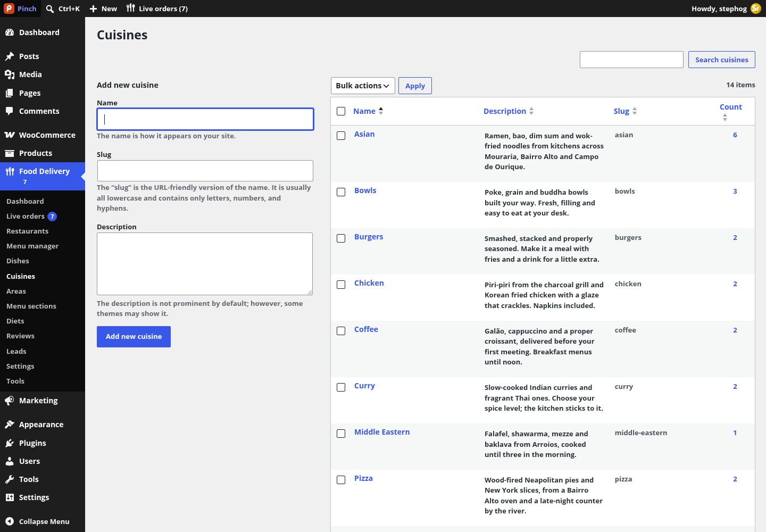Click the Appearance paintbrush icon
The width and height of the screenshot is (766, 532).
tap(10, 425)
